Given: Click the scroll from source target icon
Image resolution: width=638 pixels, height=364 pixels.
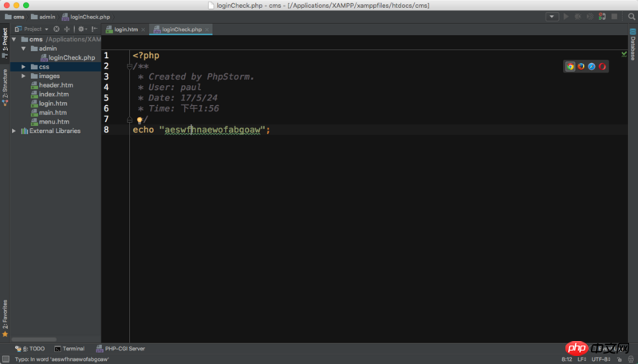Looking at the screenshot, I should [57, 29].
